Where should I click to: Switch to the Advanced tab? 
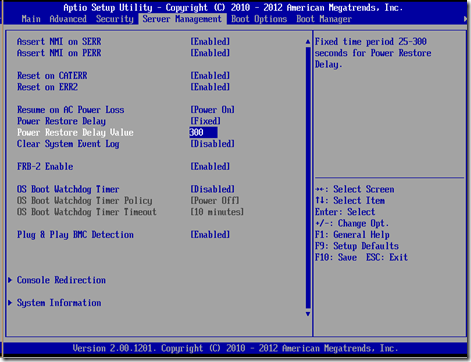68,19
